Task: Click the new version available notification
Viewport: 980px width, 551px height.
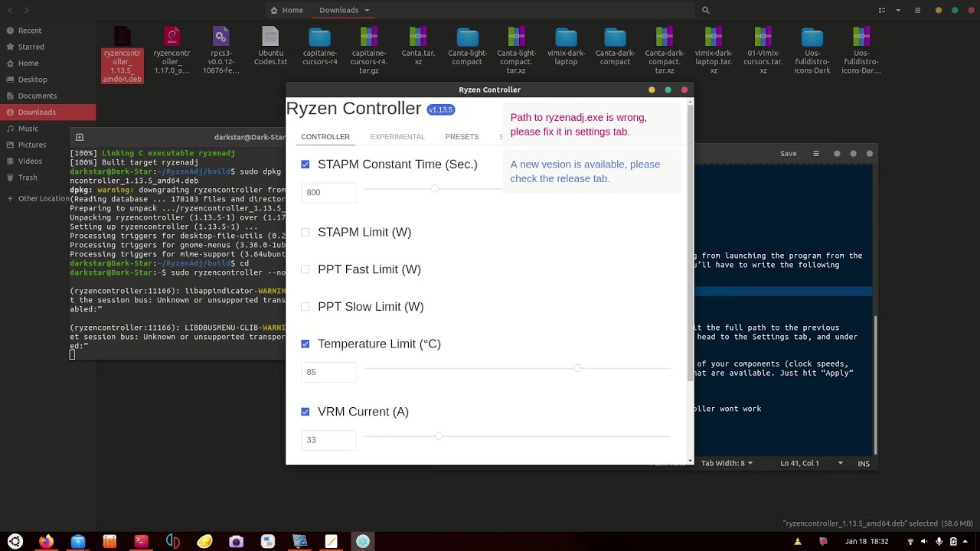Action: 592,171
